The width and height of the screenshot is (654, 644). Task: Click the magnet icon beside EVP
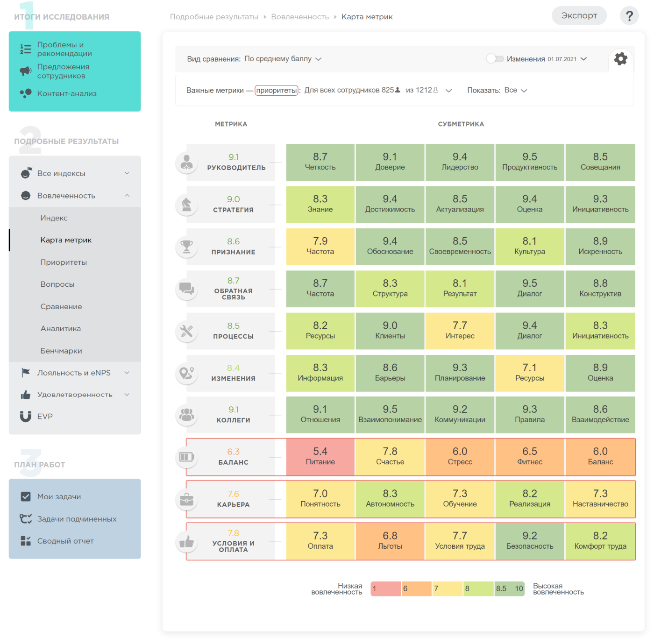tap(26, 416)
